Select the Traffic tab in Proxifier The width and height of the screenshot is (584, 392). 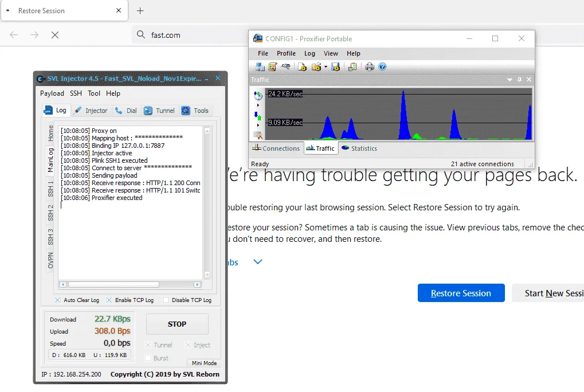(x=320, y=148)
